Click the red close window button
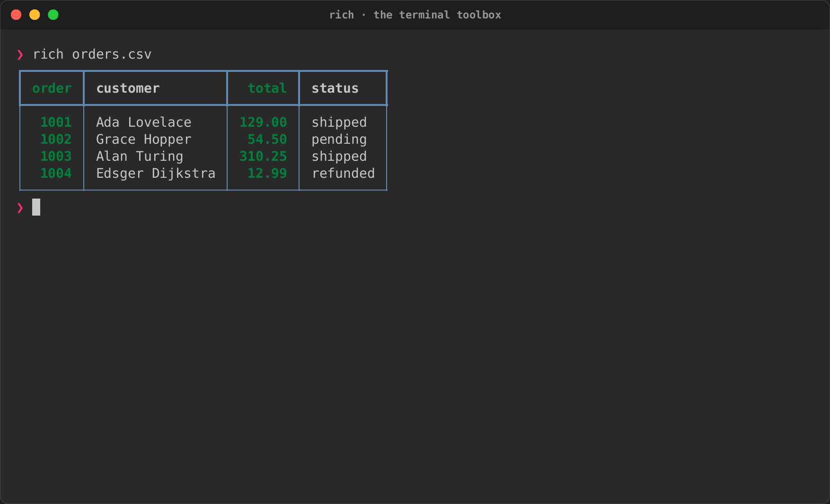Viewport: 830px width, 504px height. tap(16, 15)
